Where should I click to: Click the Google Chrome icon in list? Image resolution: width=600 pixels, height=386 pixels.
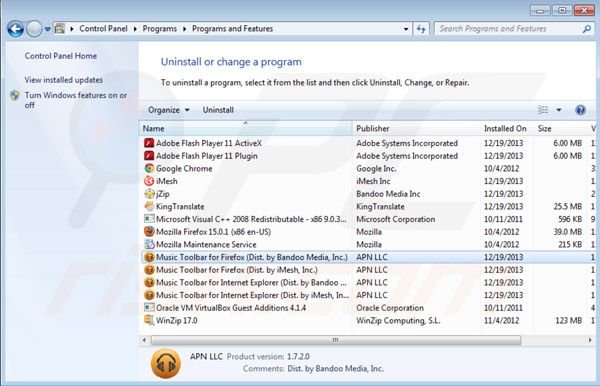(x=149, y=168)
